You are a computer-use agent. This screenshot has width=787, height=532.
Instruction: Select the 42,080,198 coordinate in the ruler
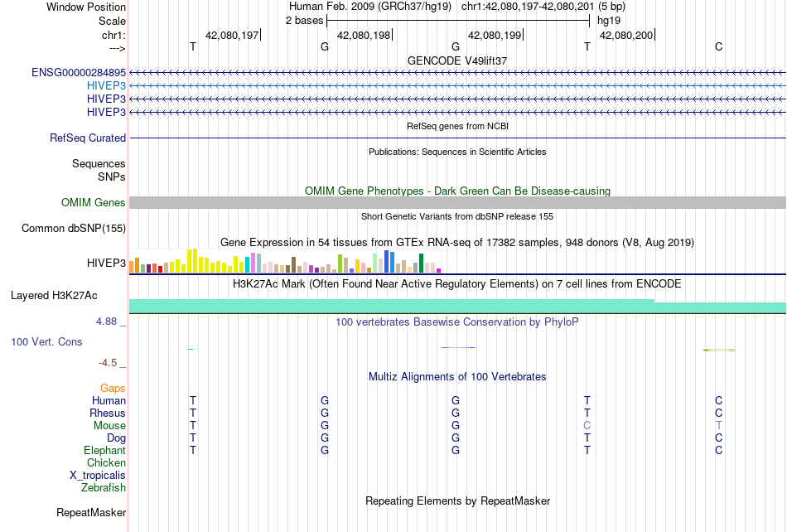(364, 35)
